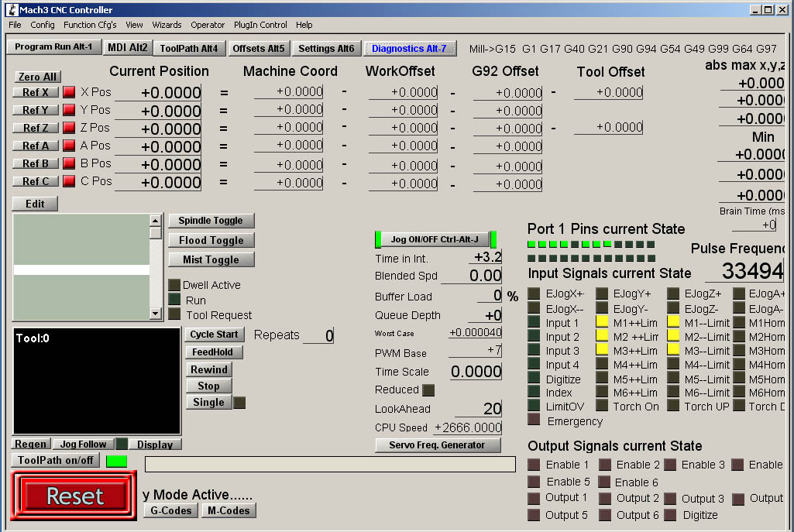
Task: Click the red LED beside Ref Y
Action: pyautogui.click(x=69, y=110)
